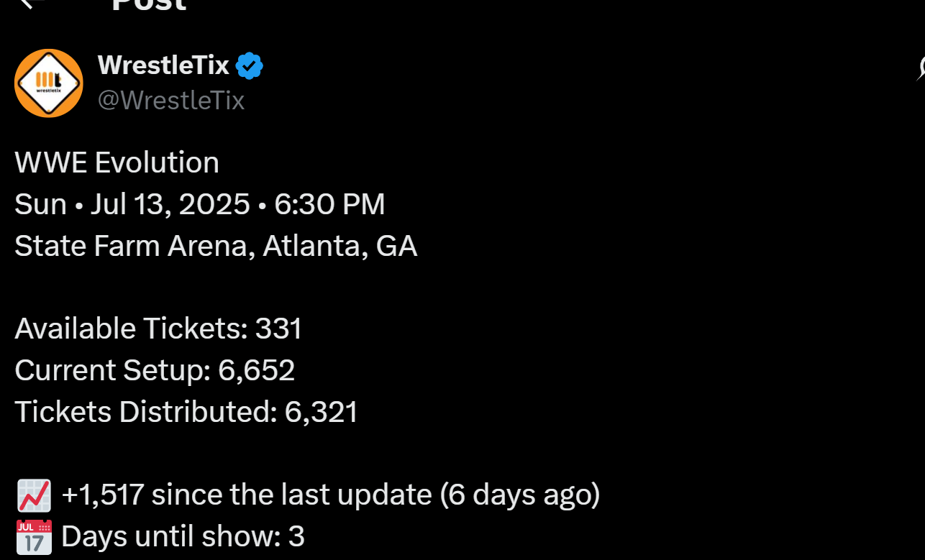
Task: Click the (6 days ago) text
Action: (519, 495)
